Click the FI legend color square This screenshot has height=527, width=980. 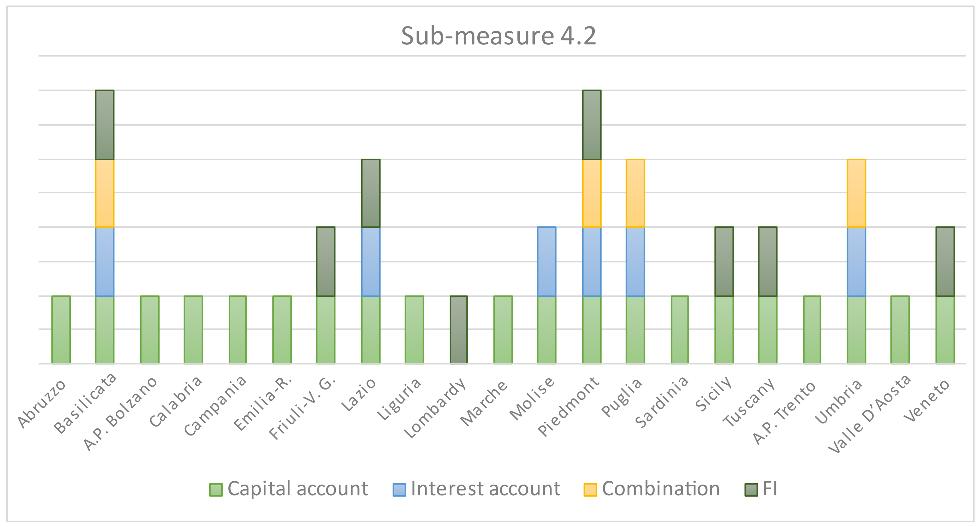[751, 490]
